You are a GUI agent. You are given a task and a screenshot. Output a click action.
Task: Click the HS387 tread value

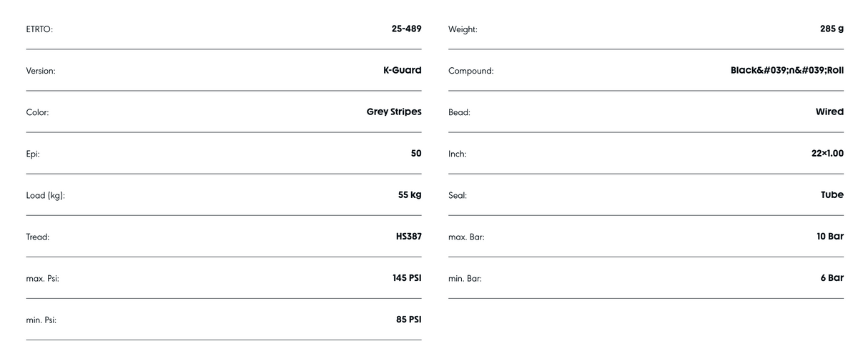click(409, 237)
